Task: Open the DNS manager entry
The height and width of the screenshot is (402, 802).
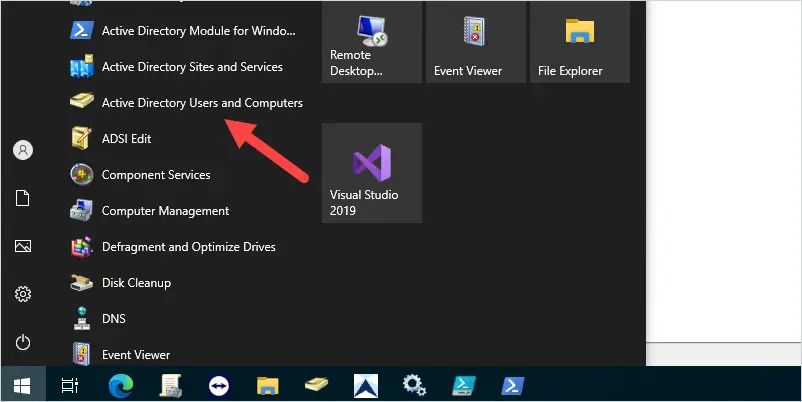Action: click(x=98, y=318)
